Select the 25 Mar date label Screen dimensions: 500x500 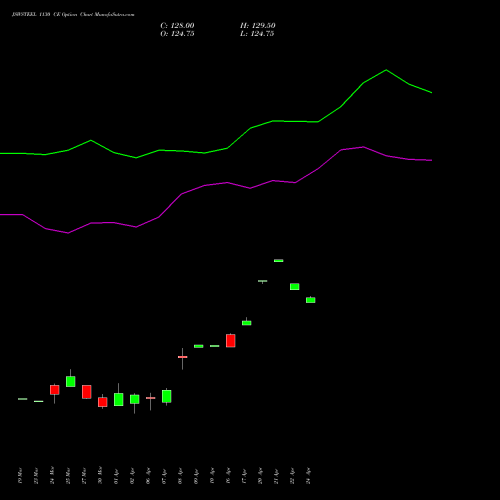click(x=68, y=476)
